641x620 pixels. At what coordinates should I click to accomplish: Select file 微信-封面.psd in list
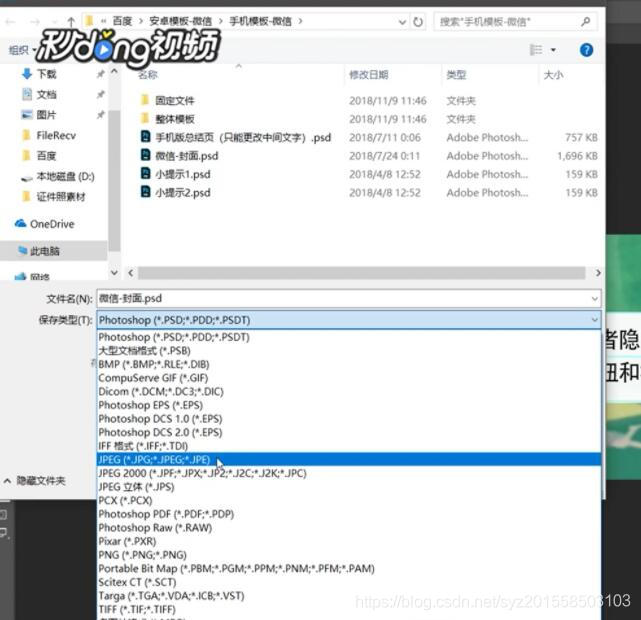[x=187, y=156]
